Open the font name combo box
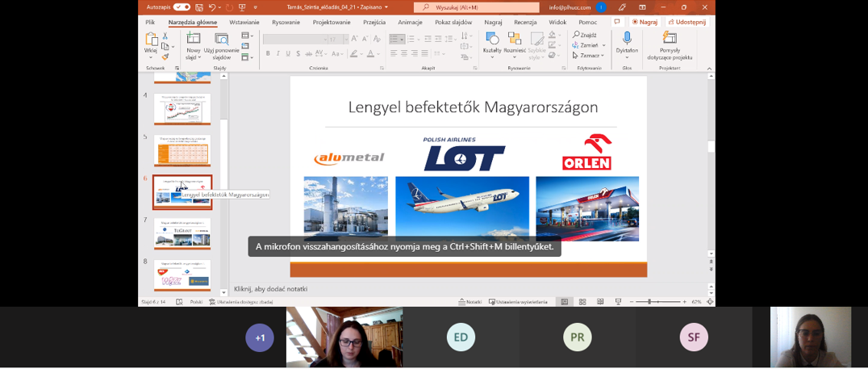The height and width of the screenshot is (369, 868). 294,40
